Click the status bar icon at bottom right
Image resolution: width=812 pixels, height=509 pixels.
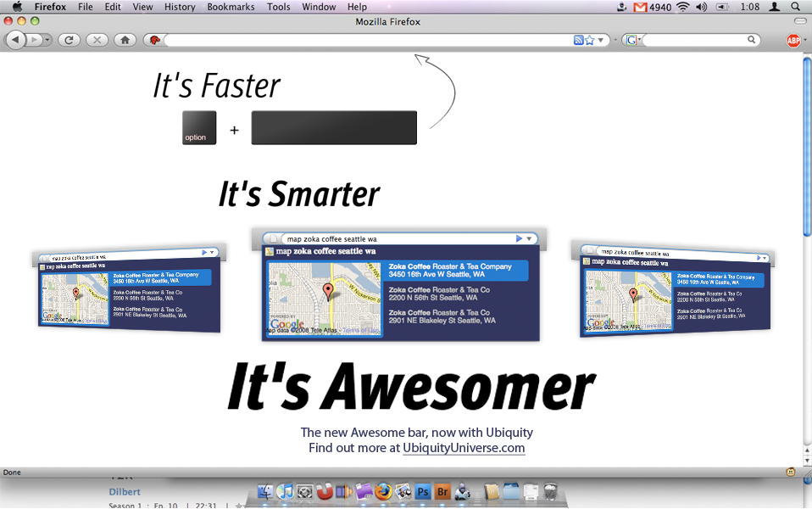(x=790, y=472)
